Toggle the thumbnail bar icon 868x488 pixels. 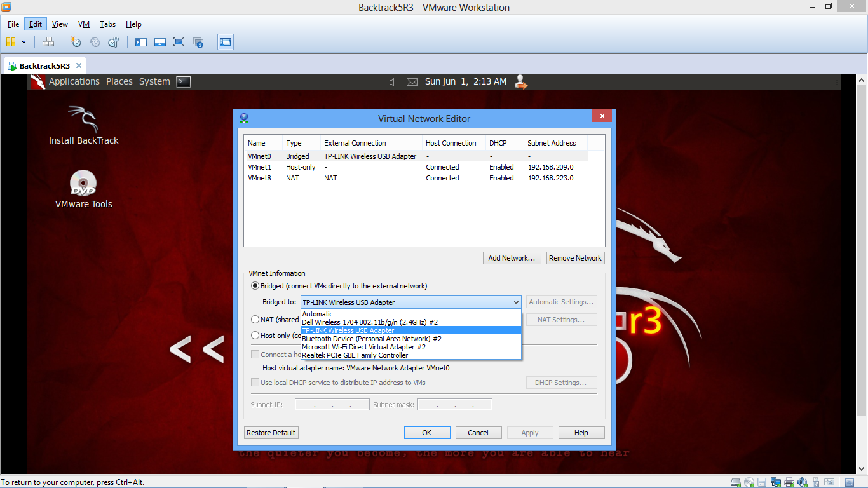[160, 42]
